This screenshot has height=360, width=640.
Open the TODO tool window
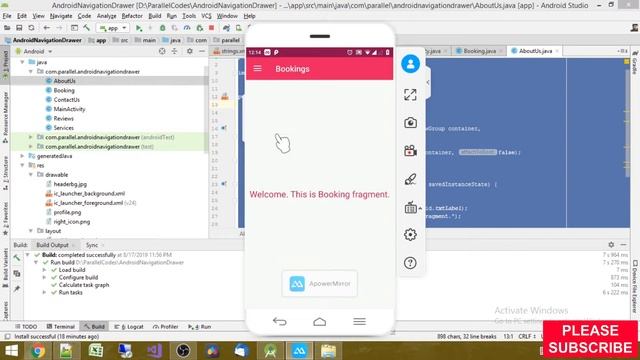[26, 327]
